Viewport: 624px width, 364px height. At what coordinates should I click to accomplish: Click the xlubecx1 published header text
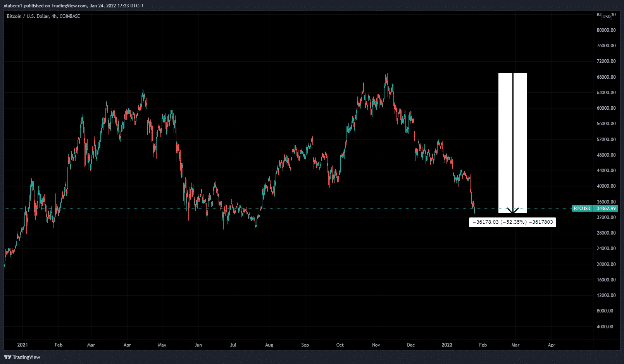pyautogui.click(x=74, y=6)
